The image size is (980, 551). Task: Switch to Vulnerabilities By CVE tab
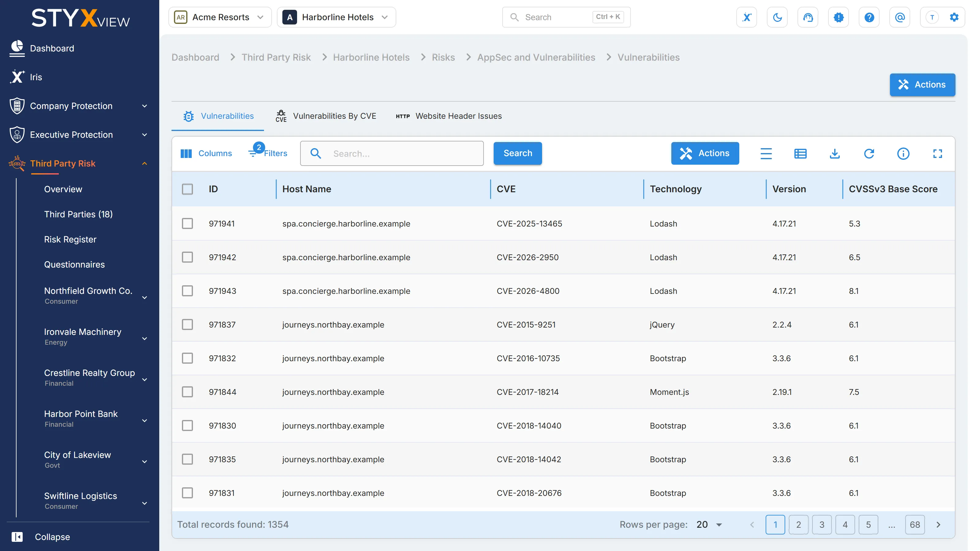[x=326, y=116]
